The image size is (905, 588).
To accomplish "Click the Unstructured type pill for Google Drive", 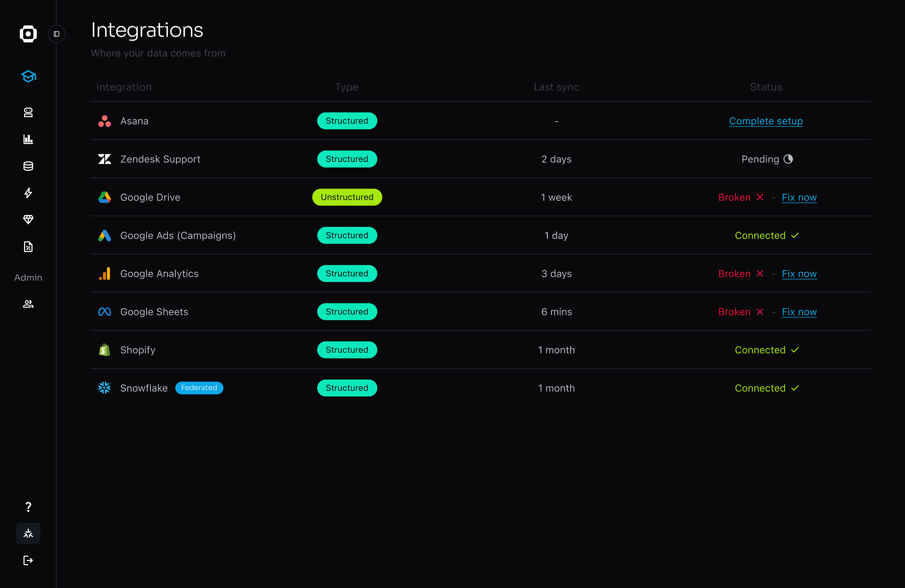I will click(347, 197).
